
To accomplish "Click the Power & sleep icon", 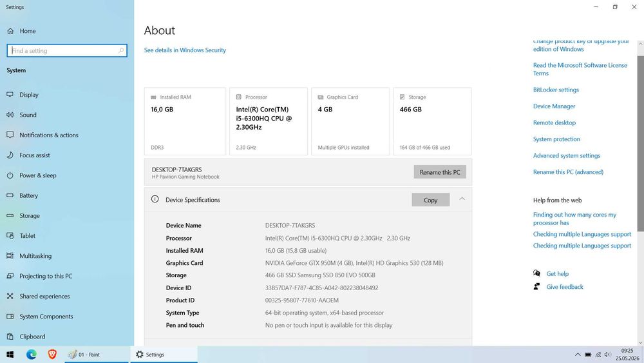I will (10, 175).
